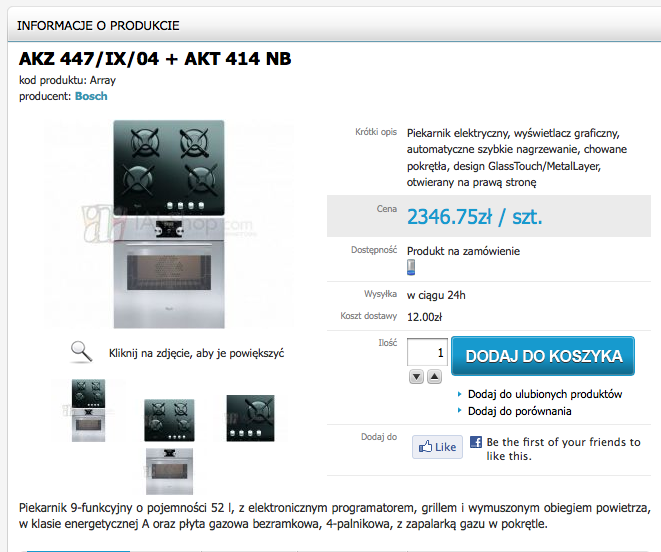
Task: Click the availability status indicator icon
Action: tap(411, 267)
